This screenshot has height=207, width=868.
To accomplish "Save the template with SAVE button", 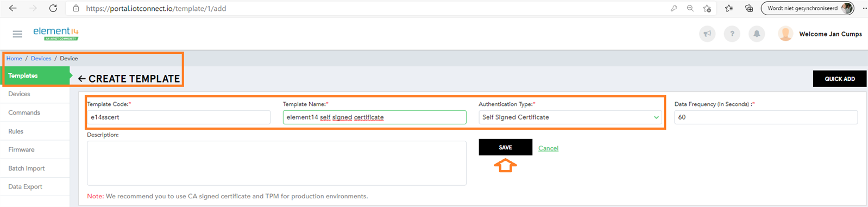I will point(505,147).
